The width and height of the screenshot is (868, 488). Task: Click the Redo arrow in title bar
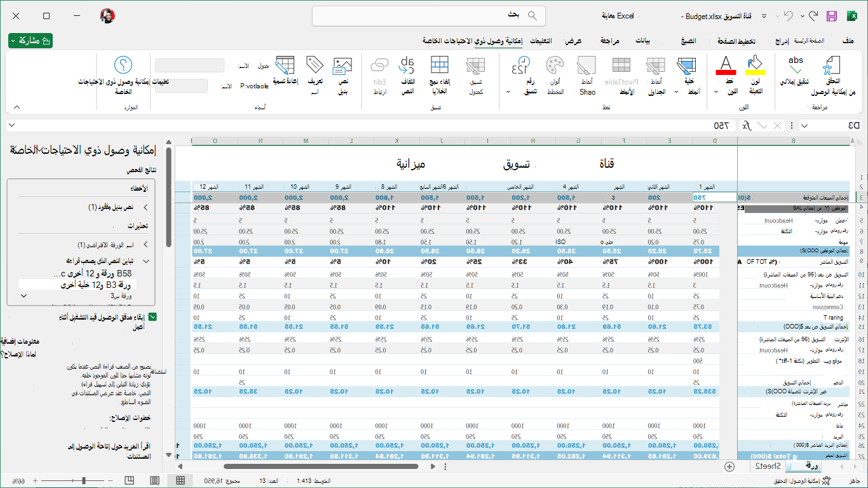[813, 16]
